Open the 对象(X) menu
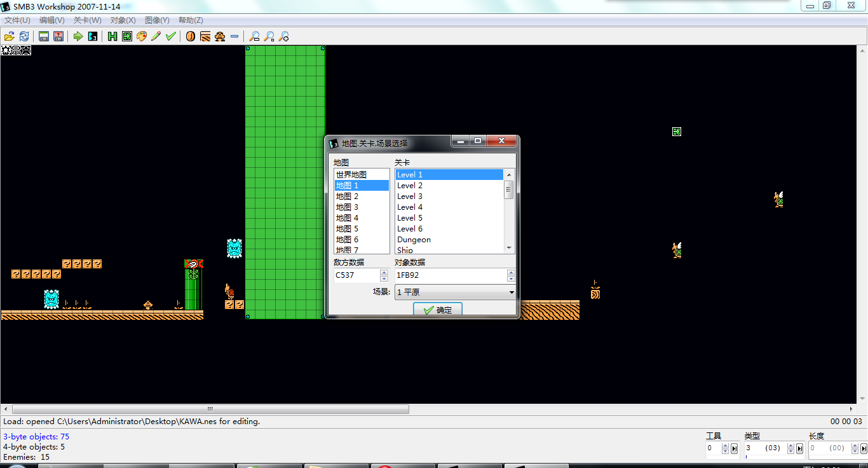Screen dimensions: 868x468 [123, 20]
